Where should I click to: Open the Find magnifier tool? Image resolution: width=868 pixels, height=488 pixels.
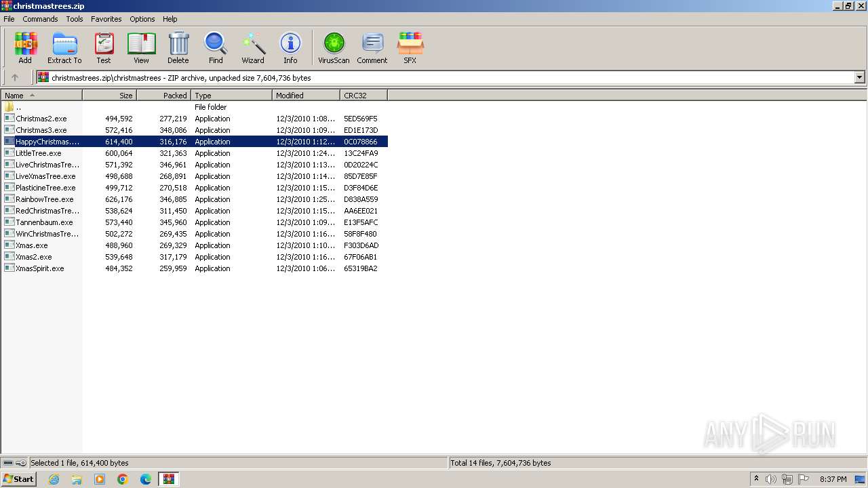(x=216, y=48)
